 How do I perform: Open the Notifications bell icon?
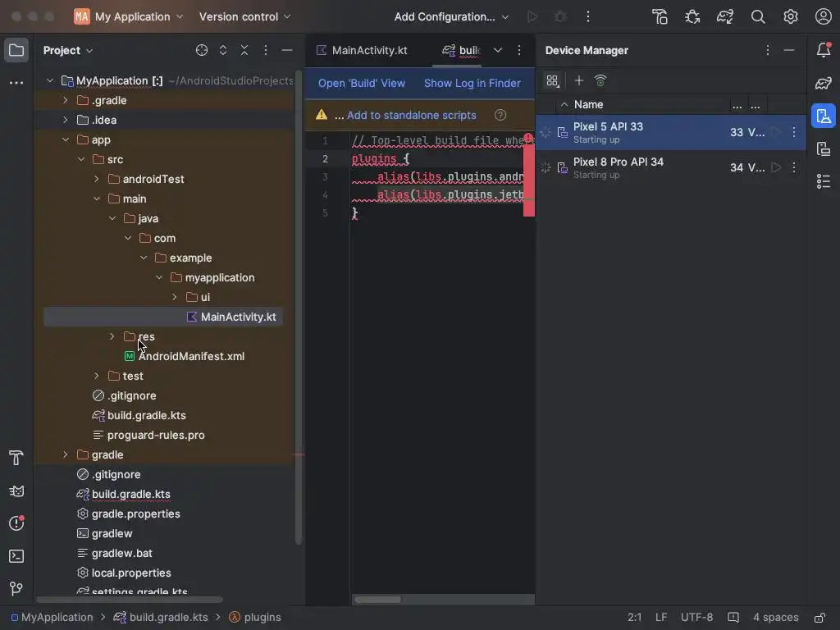coord(824,50)
